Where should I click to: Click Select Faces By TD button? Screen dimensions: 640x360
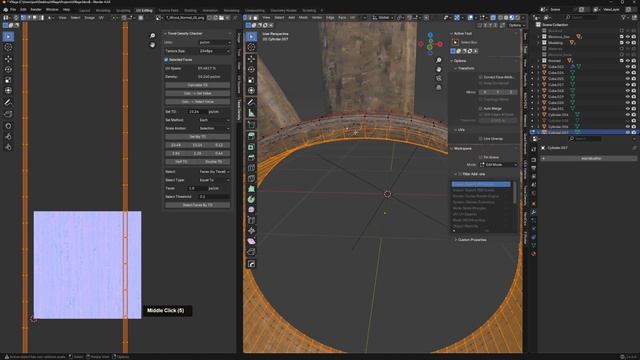(198, 205)
